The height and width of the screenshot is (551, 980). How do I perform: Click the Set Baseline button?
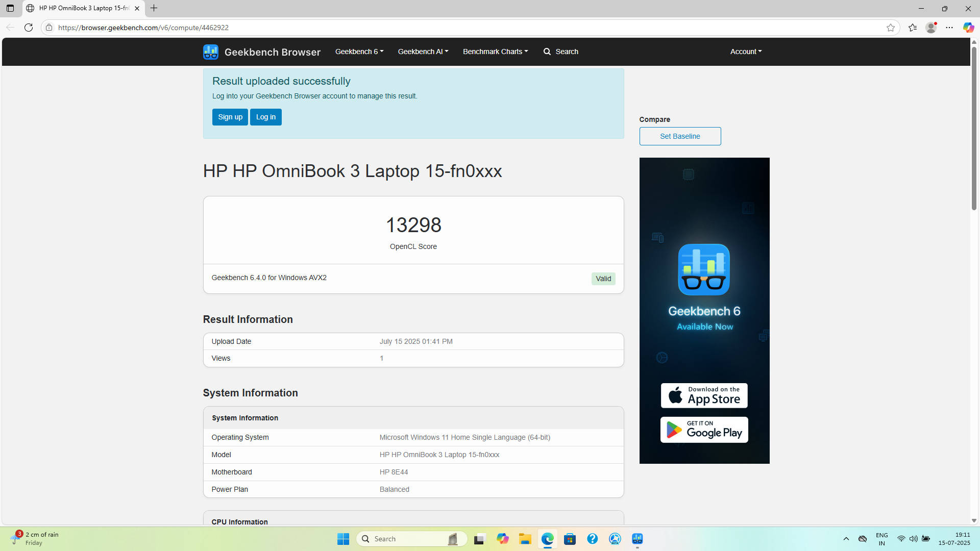pos(680,136)
